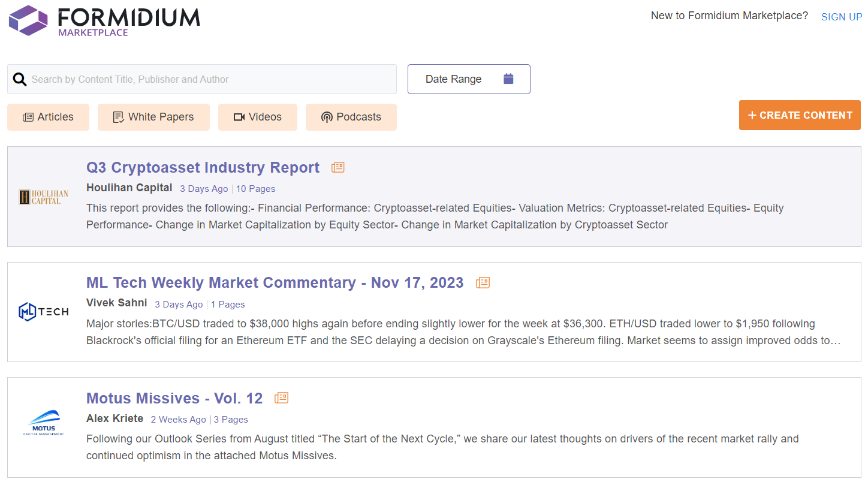The image size is (868, 482).
Task: Show only Podcasts content
Action: click(351, 117)
